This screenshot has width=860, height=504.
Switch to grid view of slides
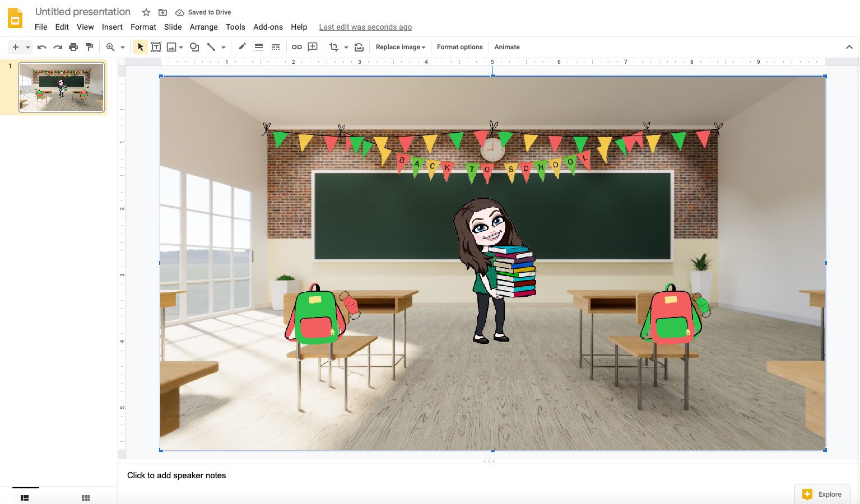[x=85, y=497]
